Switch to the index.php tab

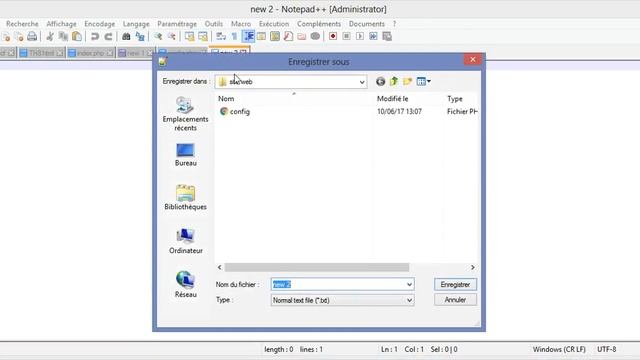pos(91,53)
